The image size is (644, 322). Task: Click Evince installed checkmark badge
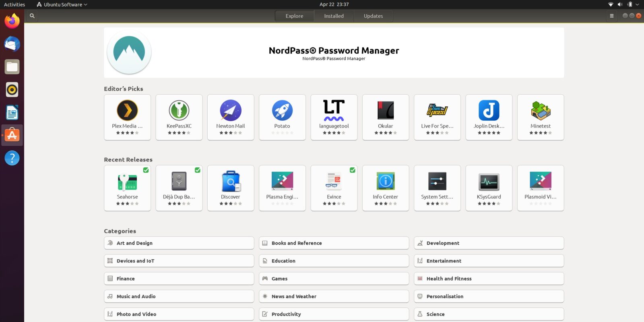click(x=353, y=170)
